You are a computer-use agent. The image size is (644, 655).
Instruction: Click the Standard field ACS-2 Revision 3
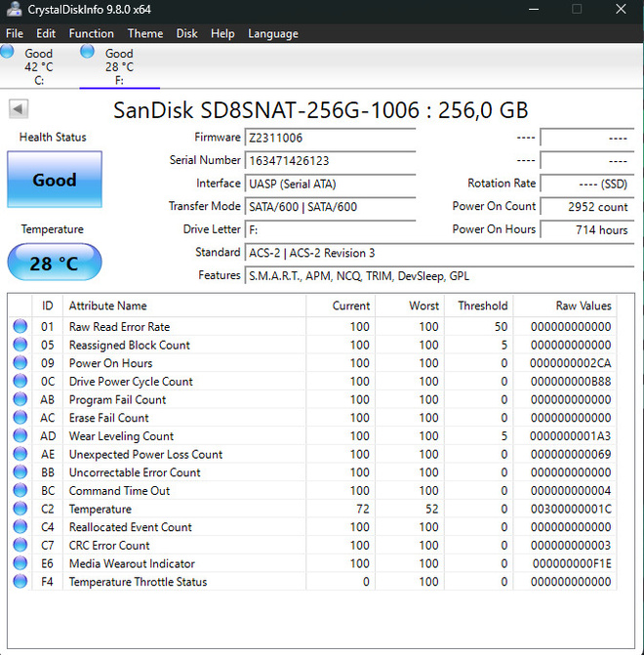click(x=439, y=252)
